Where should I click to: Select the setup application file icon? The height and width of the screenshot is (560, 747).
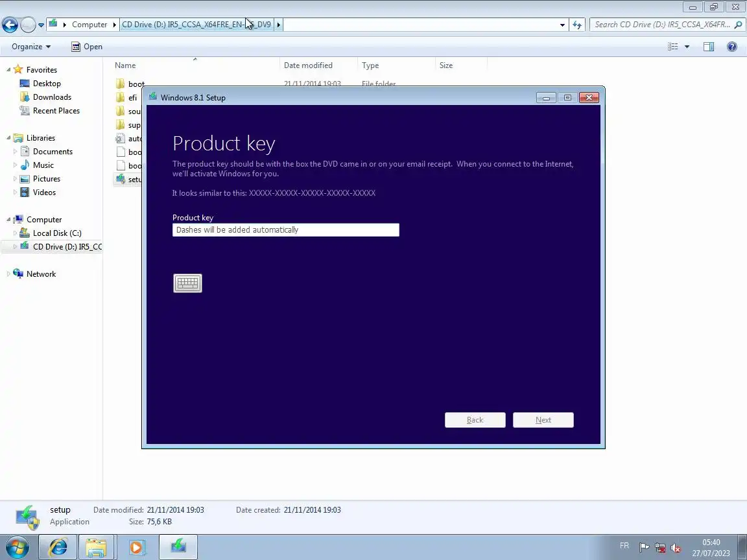point(120,179)
